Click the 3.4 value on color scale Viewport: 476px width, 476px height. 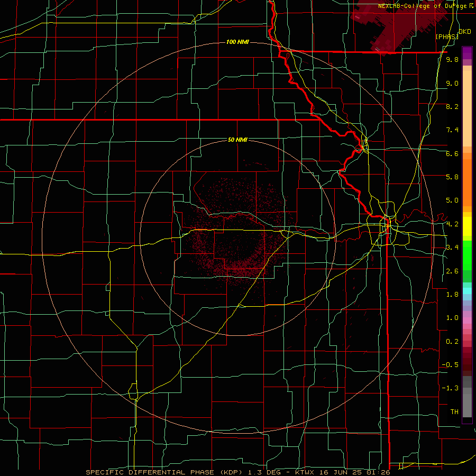pos(452,248)
